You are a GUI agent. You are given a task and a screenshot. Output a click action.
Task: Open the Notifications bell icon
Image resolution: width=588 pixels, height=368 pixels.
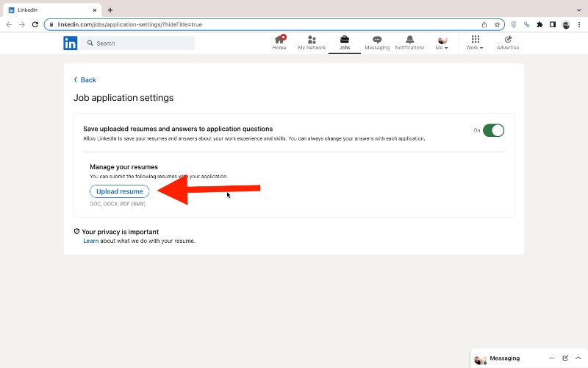pyautogui.click(x=409, y=40)
